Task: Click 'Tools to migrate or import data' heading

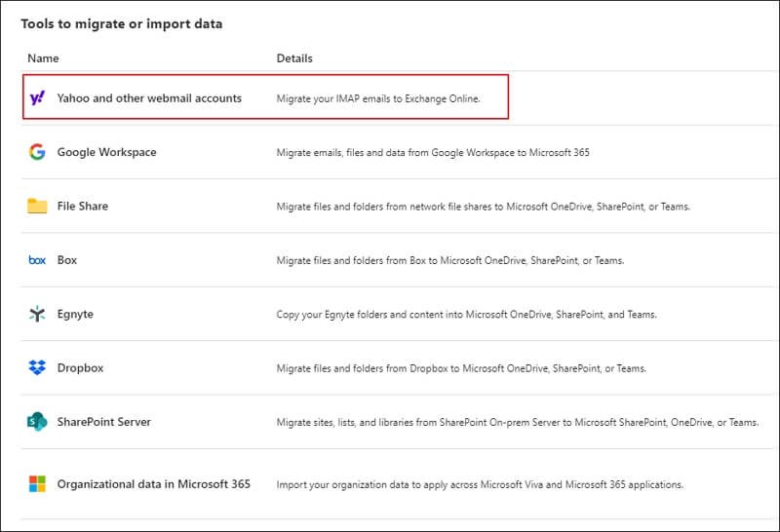Action: coord(122,23)
